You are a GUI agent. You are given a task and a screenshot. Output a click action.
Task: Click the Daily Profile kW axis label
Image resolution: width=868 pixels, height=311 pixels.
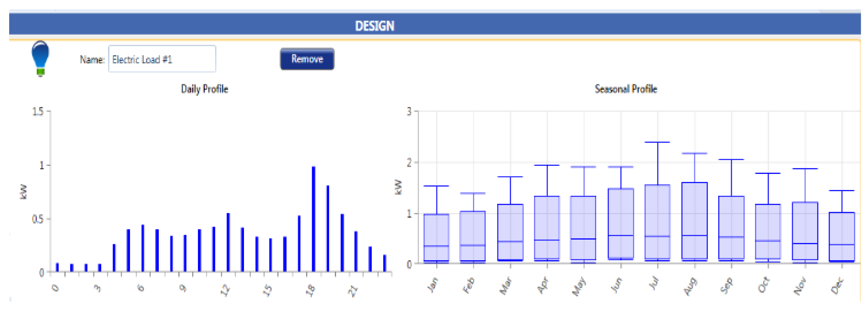pyautogui.click(x=23, y=192)
